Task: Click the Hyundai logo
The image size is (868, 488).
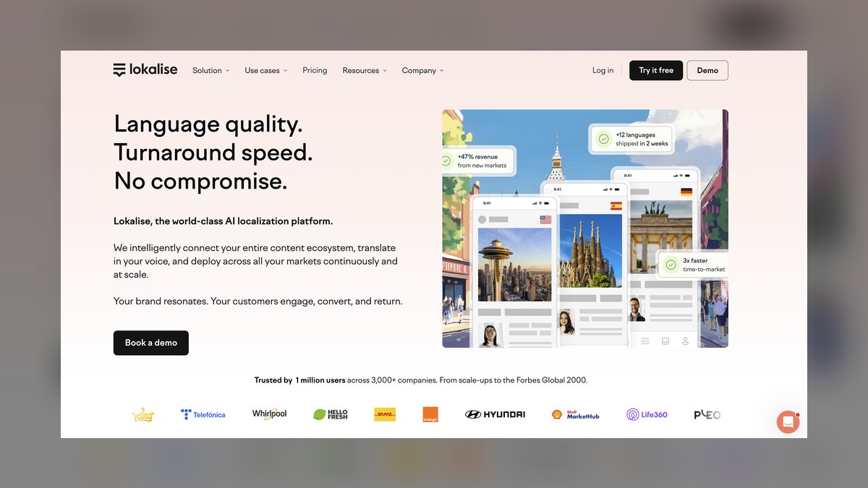Action: pos(495,414)
